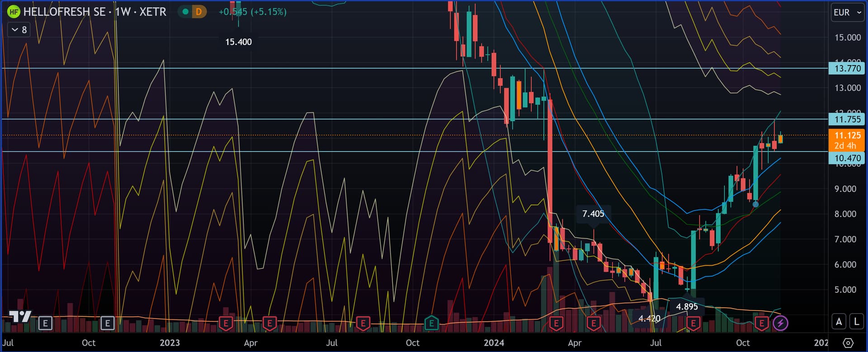Click the green market-open status dot
Screen dimensions: 868x352
(185, 12)
